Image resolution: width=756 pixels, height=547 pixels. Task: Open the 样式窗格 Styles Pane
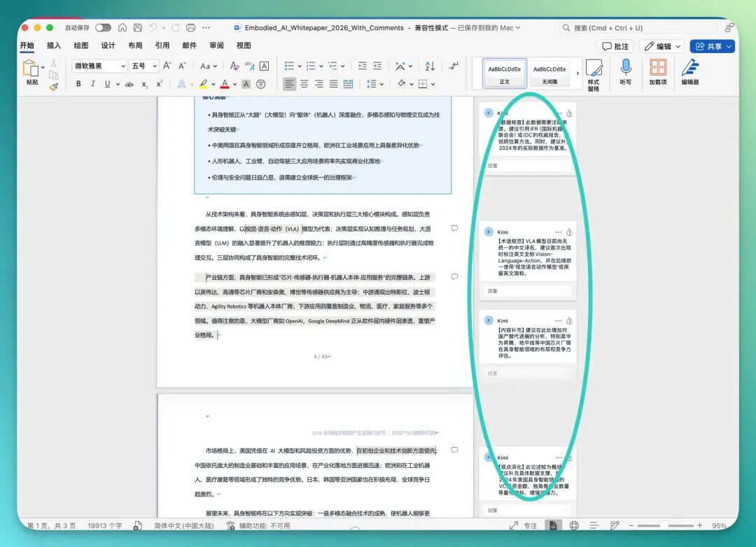click(x=594, y=75)
